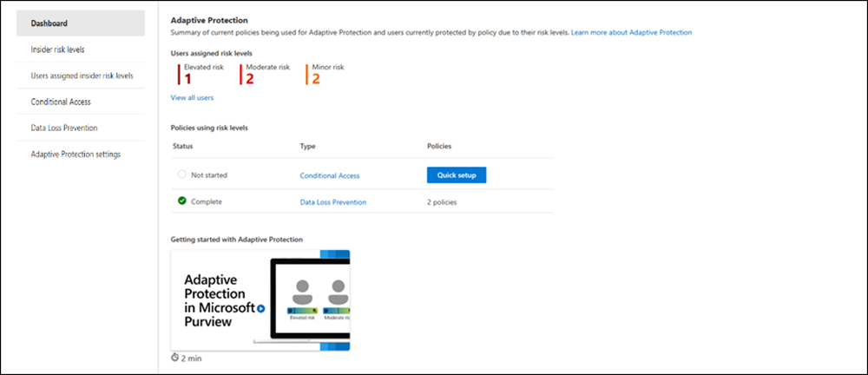Click the Type column header
This screenshot has width=868, height=375.
(x=307, y=146)
